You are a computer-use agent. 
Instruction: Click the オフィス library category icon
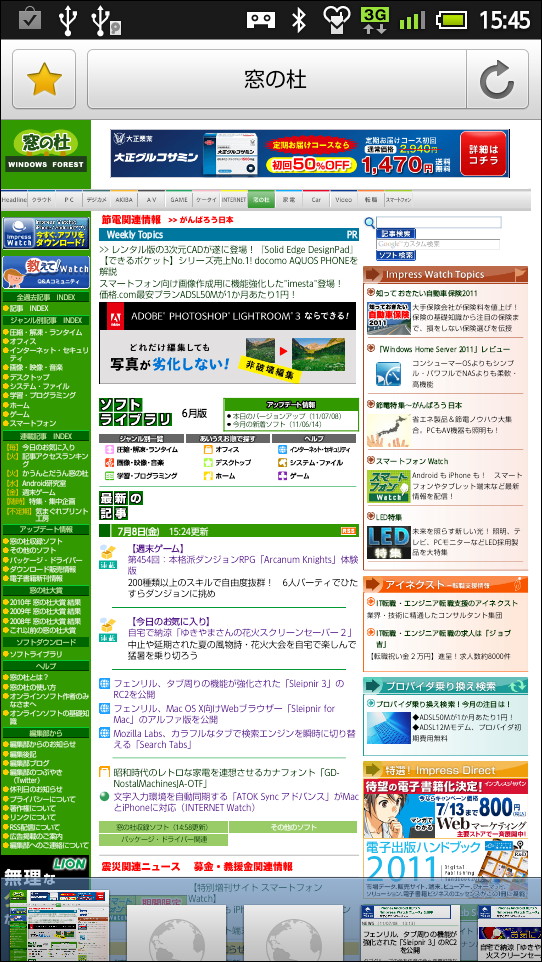209,449
